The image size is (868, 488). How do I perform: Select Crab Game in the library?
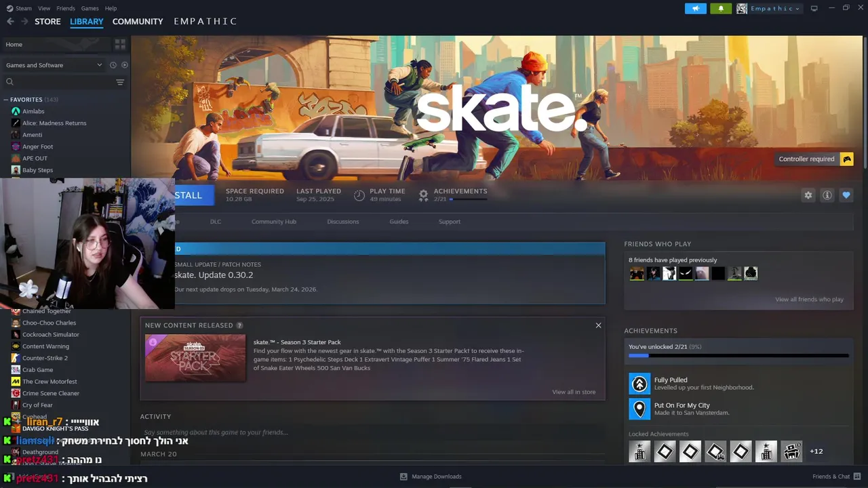(37, 370)
